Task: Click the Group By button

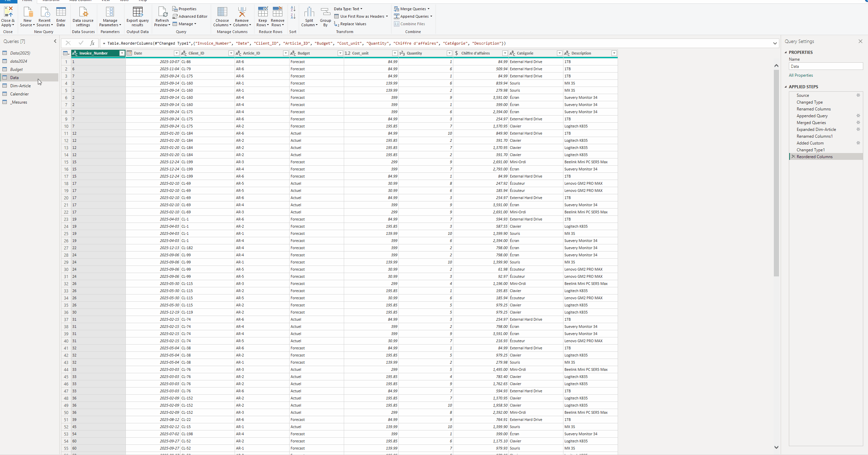Action: (x=325, y=17)
